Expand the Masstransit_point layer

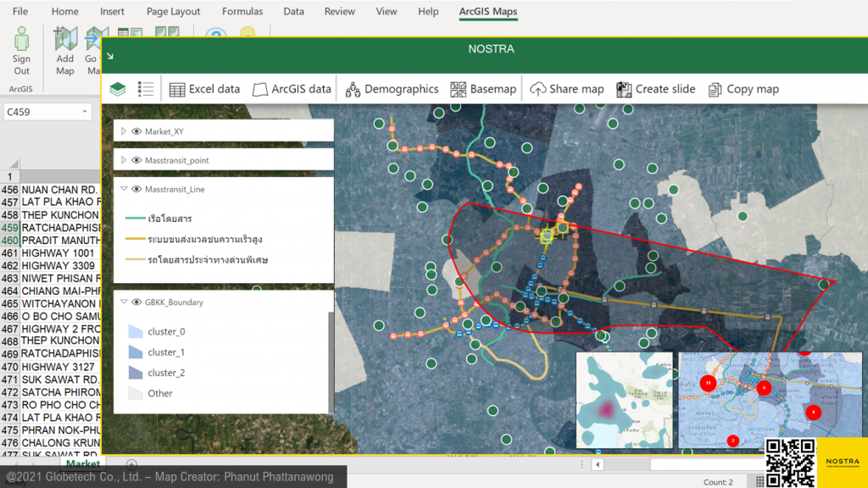pos(124,160)
